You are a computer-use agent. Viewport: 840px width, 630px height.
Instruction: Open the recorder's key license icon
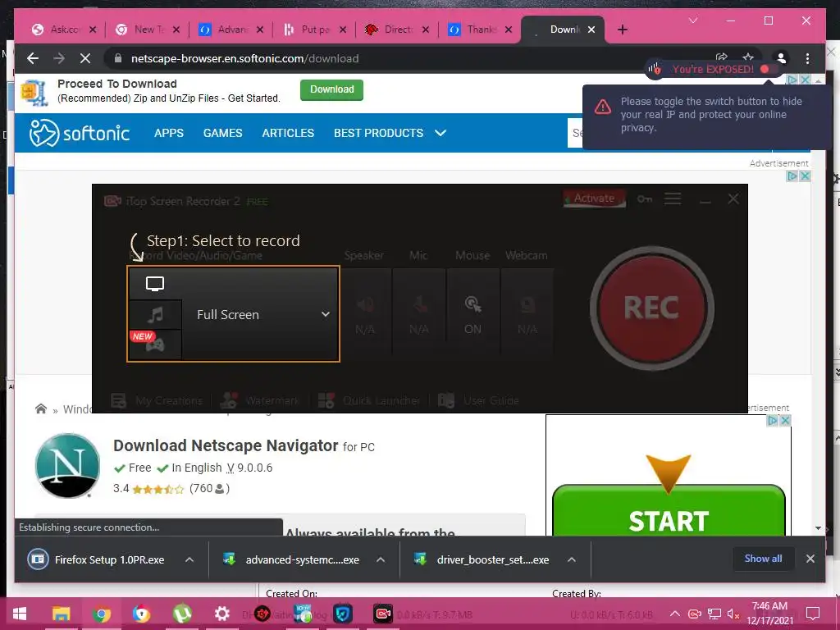[x=645, y=199]
